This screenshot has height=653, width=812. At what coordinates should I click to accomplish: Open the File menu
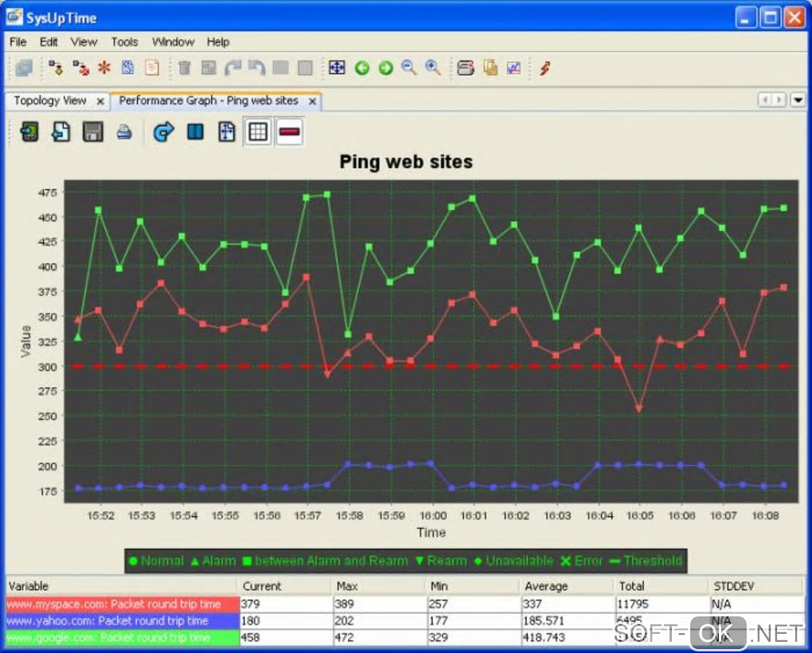point(18,42)
